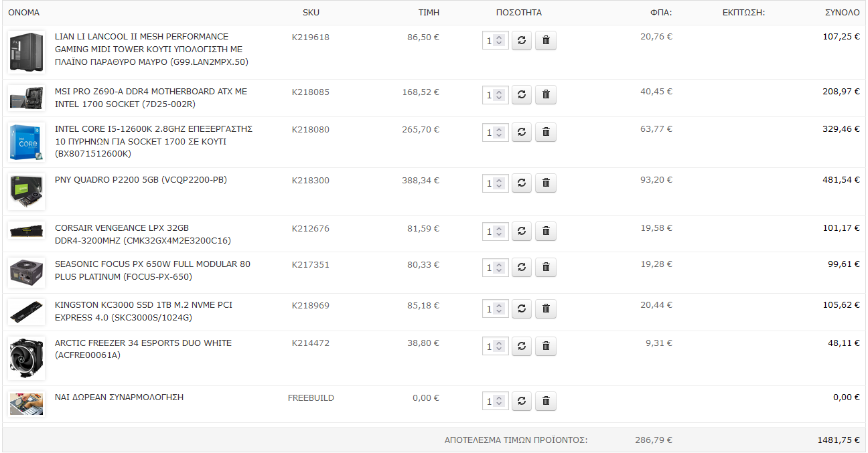The height and width of the screenshot is (453, 868).
Task: Update quantity of Intel Core i5-12600K
Action: (x=522, y=132)
